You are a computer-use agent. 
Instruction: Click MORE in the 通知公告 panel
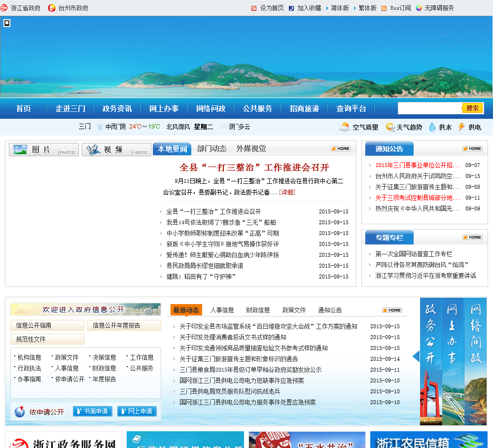472,148
